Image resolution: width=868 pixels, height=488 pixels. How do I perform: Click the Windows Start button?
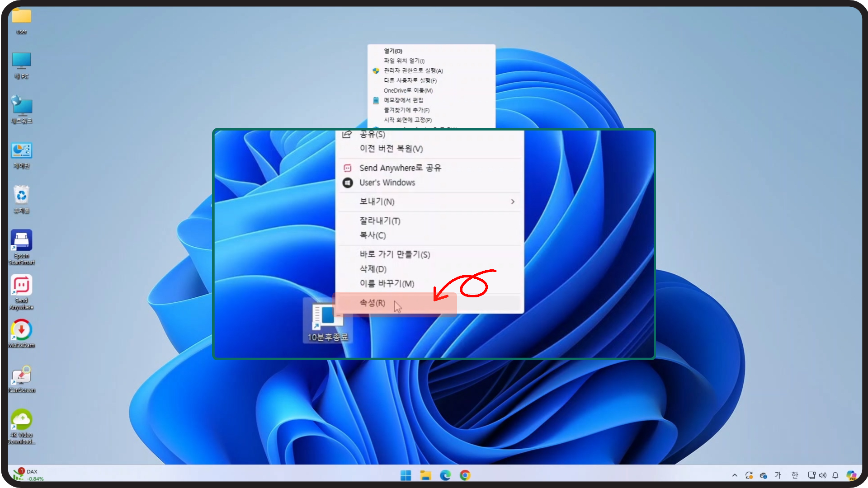pyautogui.click(x=406, y=475)
